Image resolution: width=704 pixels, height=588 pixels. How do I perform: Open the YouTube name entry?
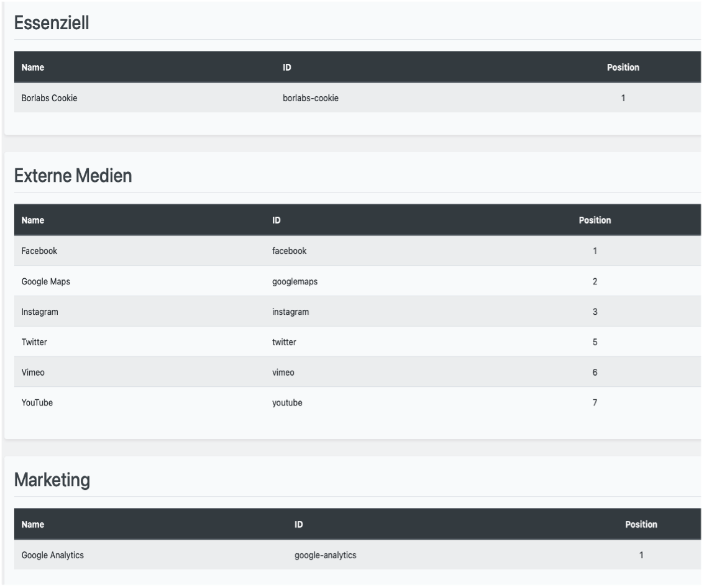pos(37,403)
